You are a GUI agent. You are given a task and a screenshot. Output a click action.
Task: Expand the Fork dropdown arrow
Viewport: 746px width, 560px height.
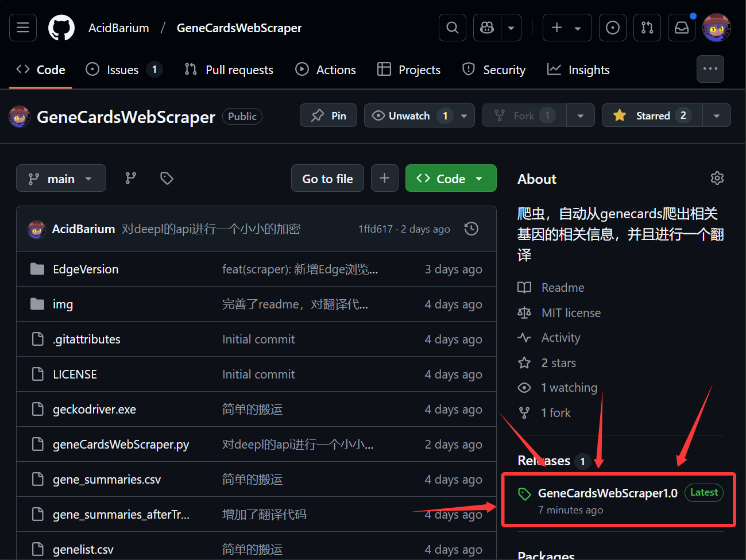coord(581,115)
